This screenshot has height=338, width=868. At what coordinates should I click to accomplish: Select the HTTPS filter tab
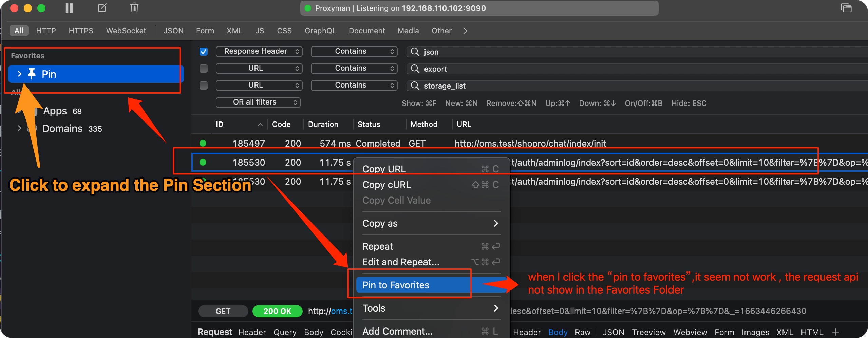(x=81, y=31)
